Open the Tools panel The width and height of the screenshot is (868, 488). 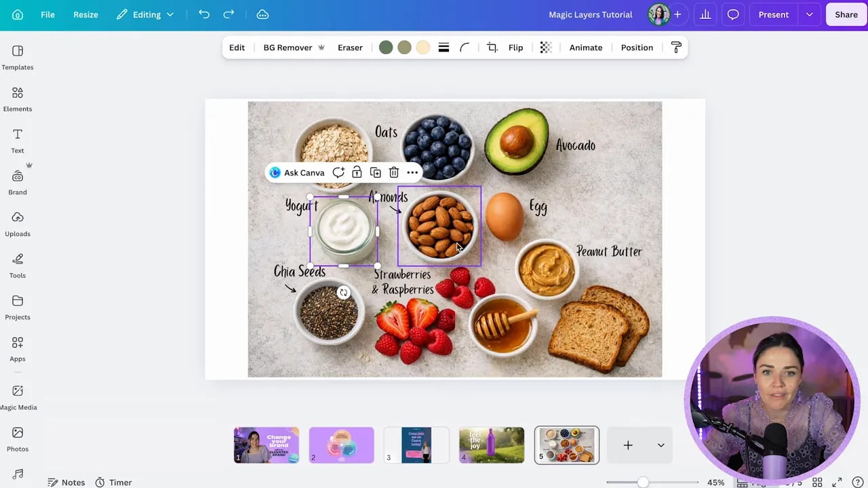(18, 266)
